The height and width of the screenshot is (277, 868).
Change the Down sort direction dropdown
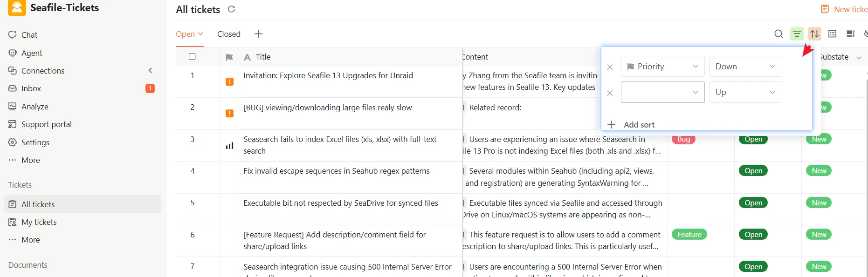(x=745, y=67)
